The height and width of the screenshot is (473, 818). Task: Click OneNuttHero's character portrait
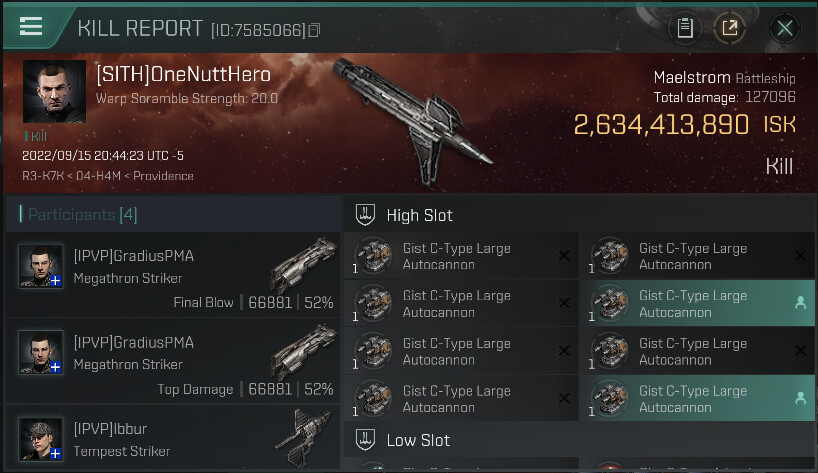(x=54, y=91)
